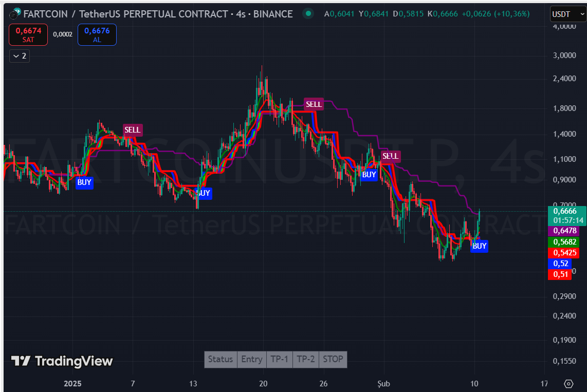Click the 1,8000 price axis label
Screen dimensions: 587x392
point(564,108)
